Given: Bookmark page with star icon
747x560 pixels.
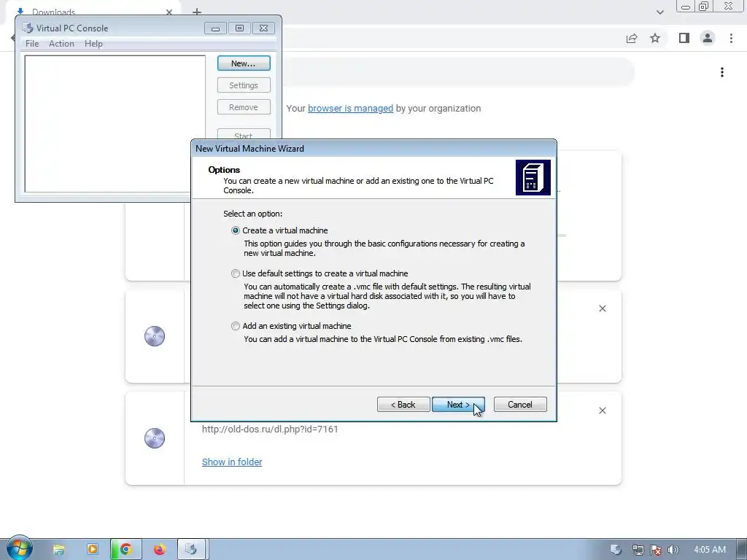Looking at the screenshot, I should (655, 38).
